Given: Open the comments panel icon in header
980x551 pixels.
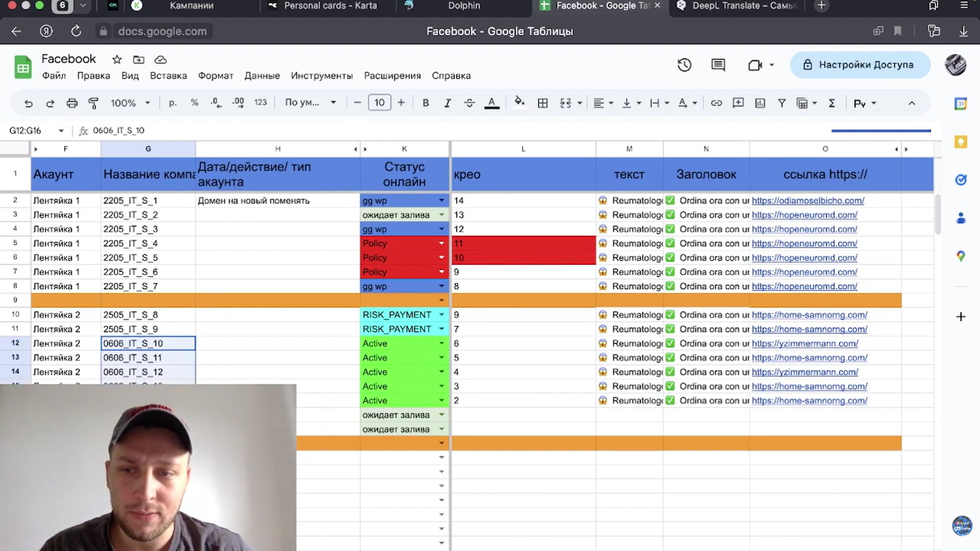Looking at the screenshot, I should (718, 65).
